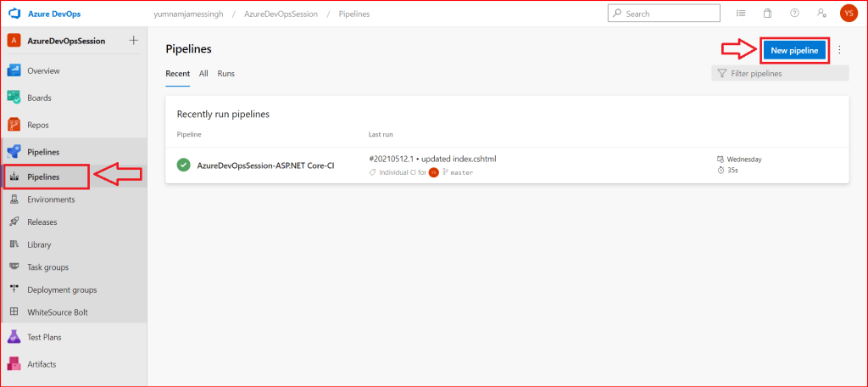Click the Test Plans flask icon

[14, 337]
